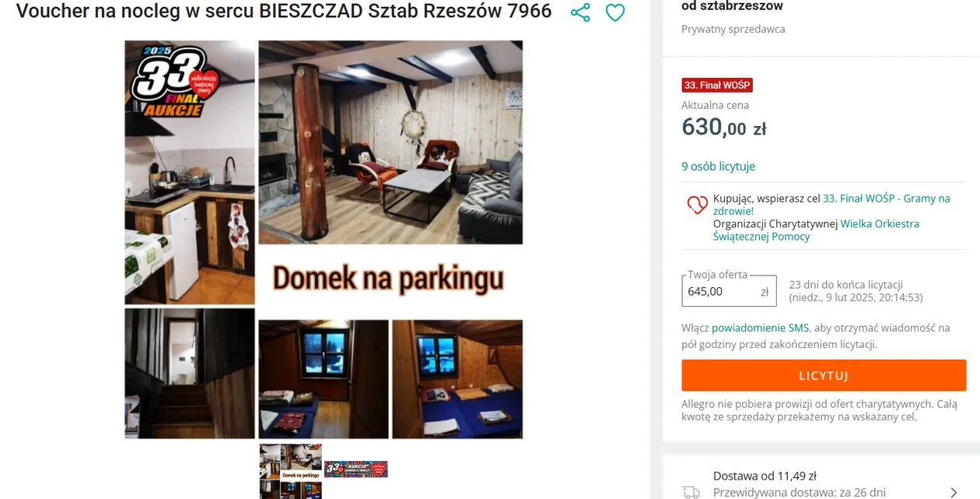Click the share icon next to title
This screenshot has width=980, height=499.
(580, 12)
